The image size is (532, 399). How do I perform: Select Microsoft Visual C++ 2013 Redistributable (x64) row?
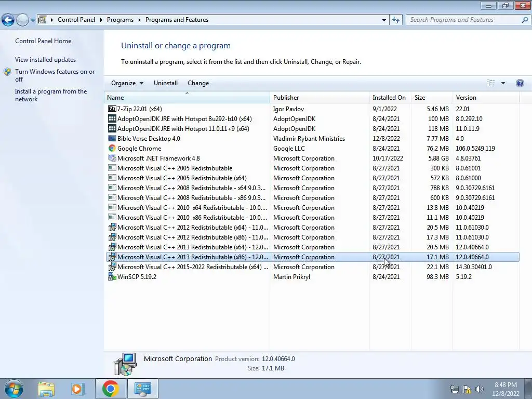point(312,247)
